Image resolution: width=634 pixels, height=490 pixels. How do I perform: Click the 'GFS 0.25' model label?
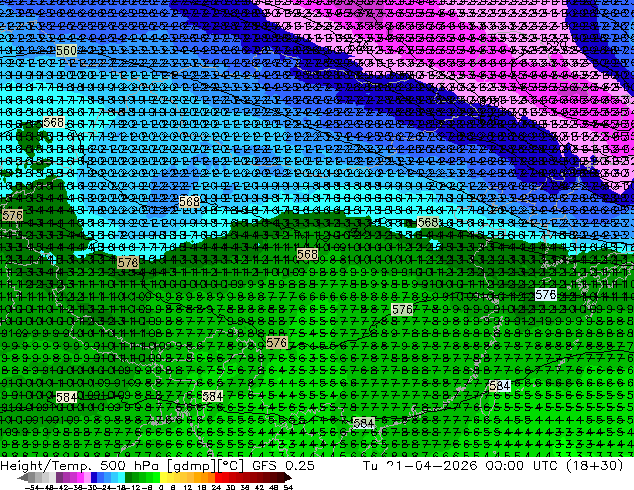pos(283,466)
